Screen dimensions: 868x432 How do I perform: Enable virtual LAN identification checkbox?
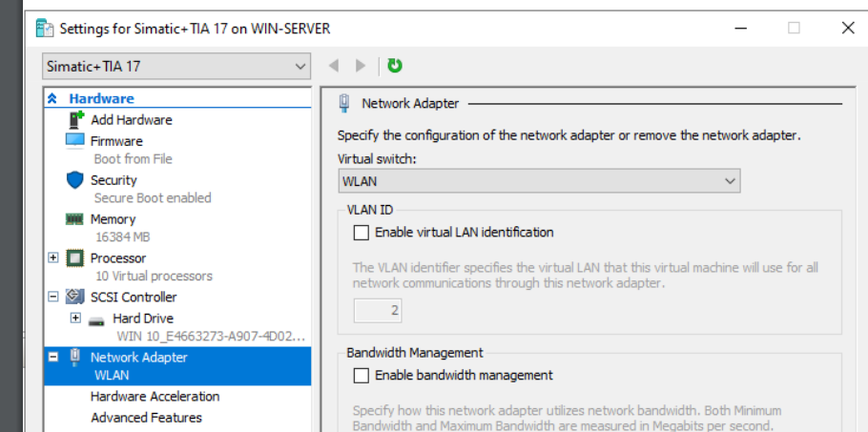pyautogui.click(x=362, y=232)
